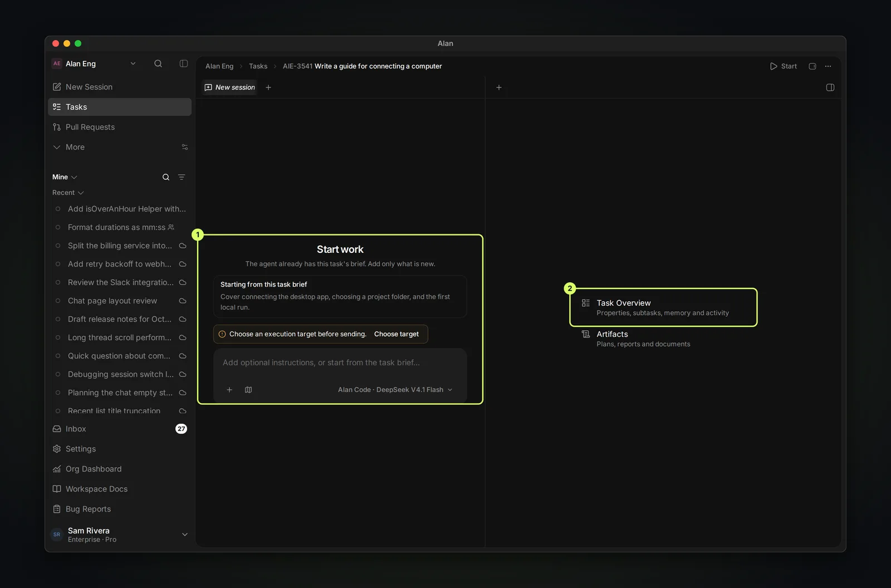Open 'Planning the chat empty st...' session
Viewport: 891px width, 588px height.
tap(120, 393)
